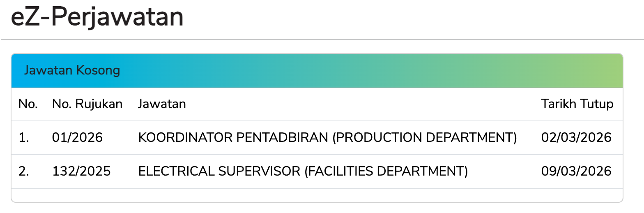
Task: Click the blue left edge of panel header
Action: pyautogui.click(x=16, y=70)
